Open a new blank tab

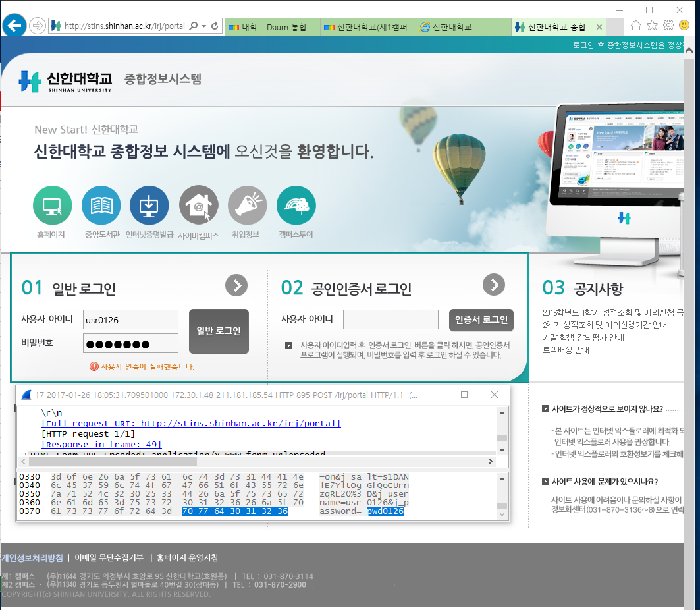pos(616,27)
